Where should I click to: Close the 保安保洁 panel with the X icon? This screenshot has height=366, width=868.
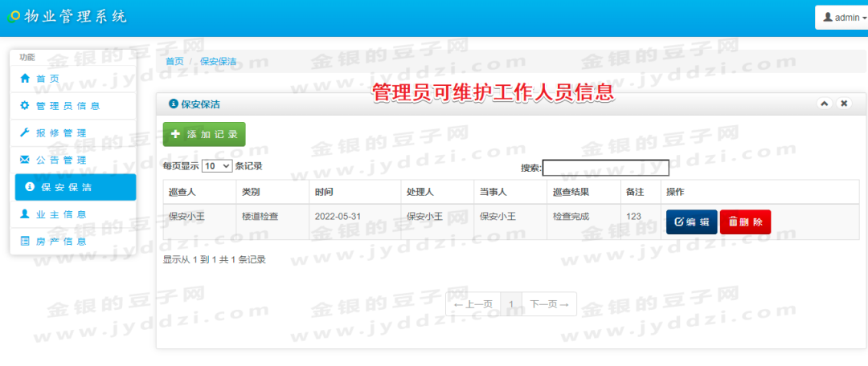point(844,104)
